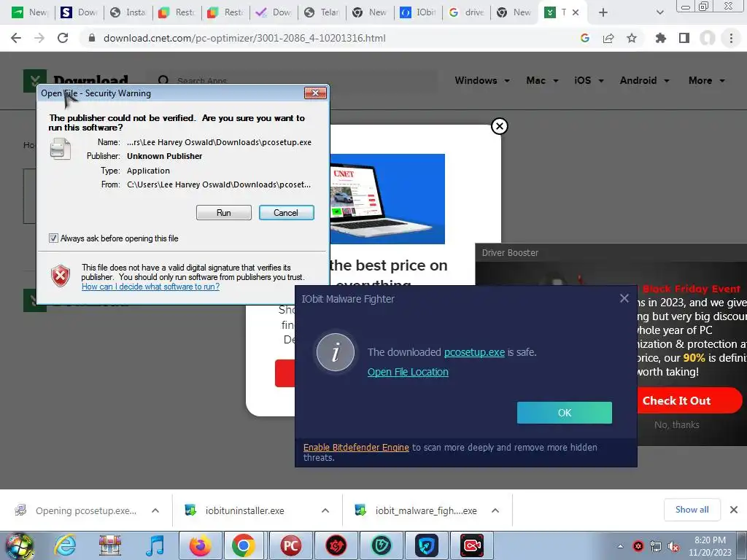Image resolution: width=747 pixels, height=560 pixels.
Task: Click the browser Forward arrow
Action: [x=39, y=38]
